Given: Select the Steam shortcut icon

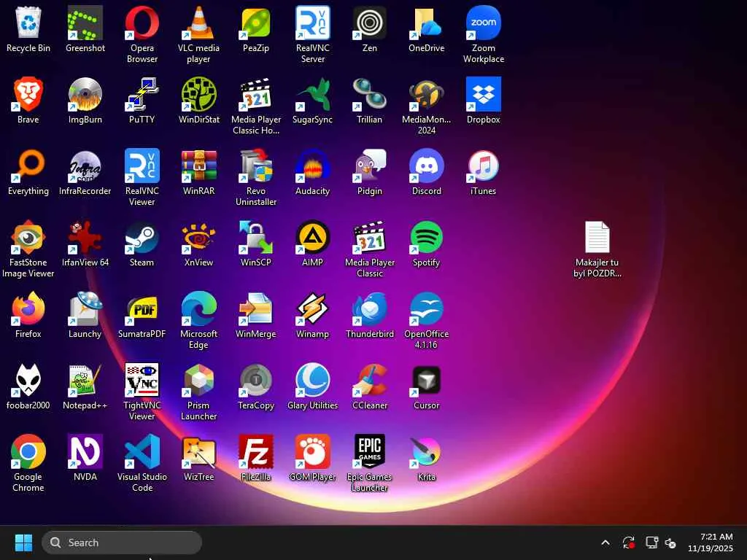Looking at the screenshot, I should (142, 238).
